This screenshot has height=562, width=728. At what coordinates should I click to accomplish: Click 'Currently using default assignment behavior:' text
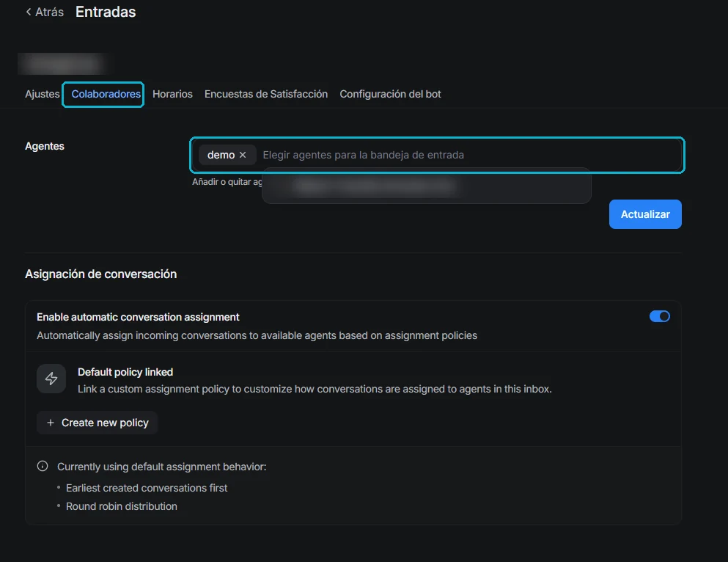coord(161,467)
